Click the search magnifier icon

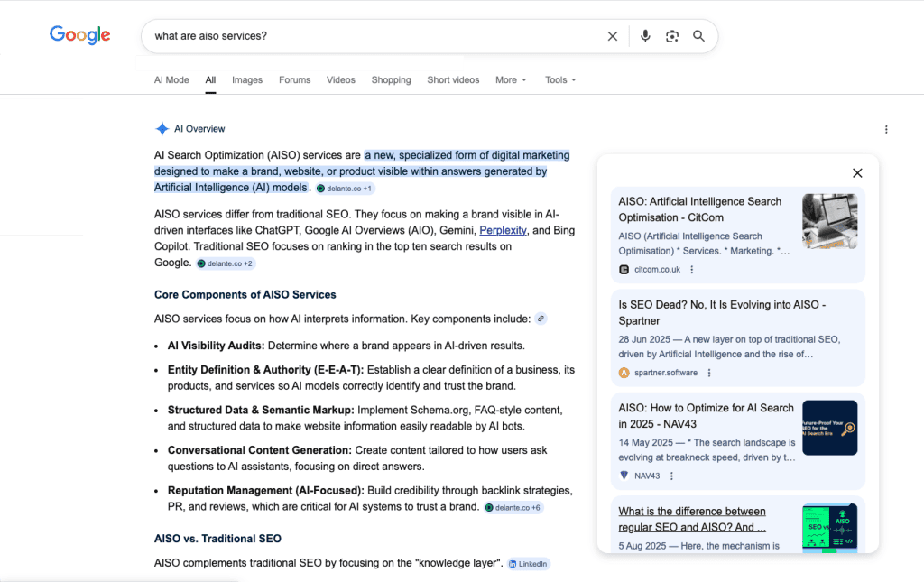[698, 35]
